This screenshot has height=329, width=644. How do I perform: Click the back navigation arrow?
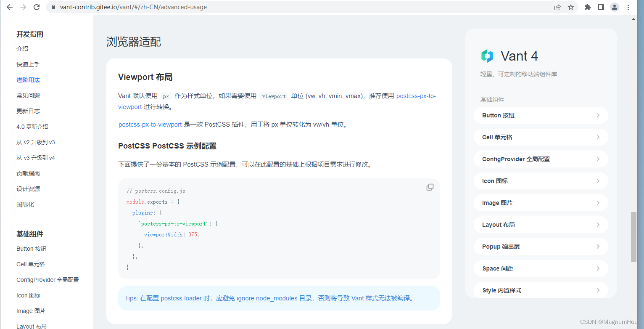pos(9,7)
